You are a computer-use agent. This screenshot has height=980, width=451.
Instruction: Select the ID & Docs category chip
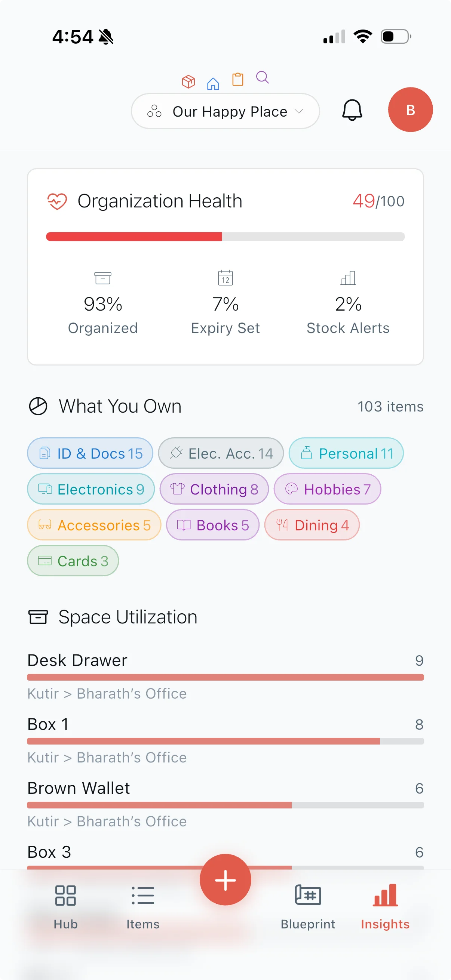point(90,453)
